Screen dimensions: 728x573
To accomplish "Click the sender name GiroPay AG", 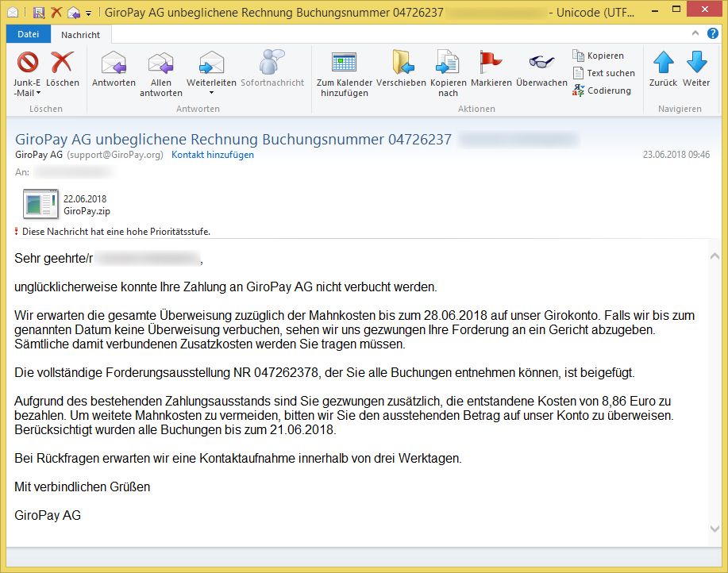I will tap(39, 155).
